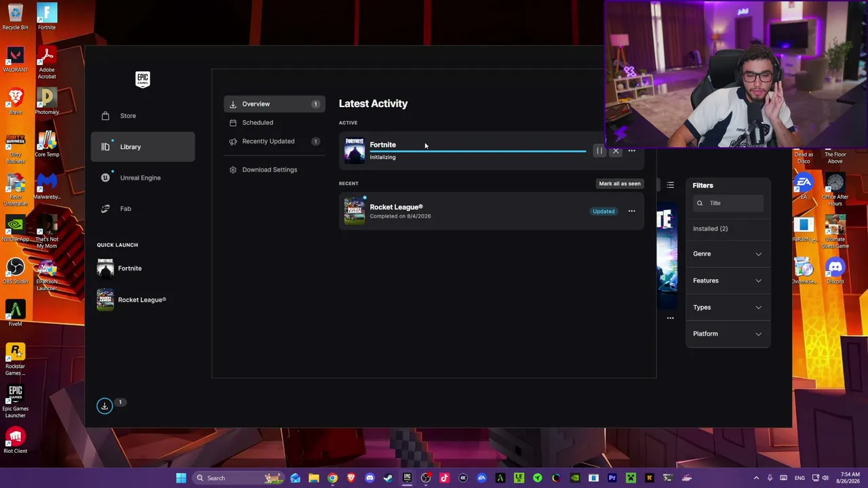
Task: Go to the Library section
Action: [142, 147]
